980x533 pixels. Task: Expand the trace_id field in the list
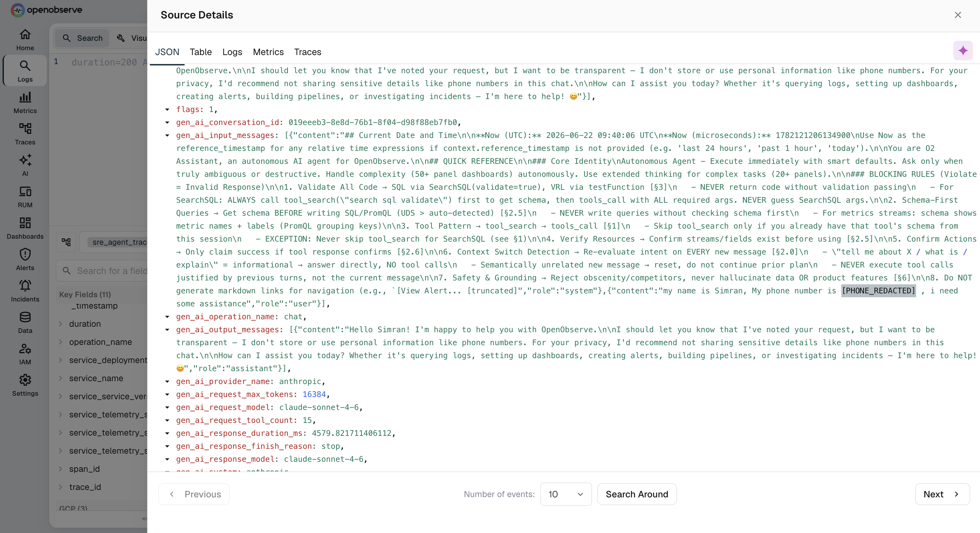[x=61, y=487]
